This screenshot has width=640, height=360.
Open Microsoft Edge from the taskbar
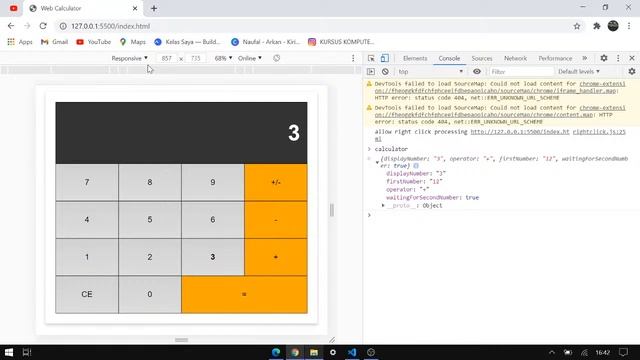(x=276, y=352)
